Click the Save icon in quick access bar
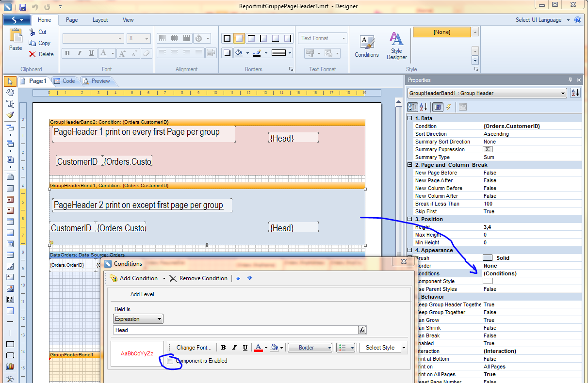The width and height of the screenshot is (588, 383). click(x=22, y=7)
